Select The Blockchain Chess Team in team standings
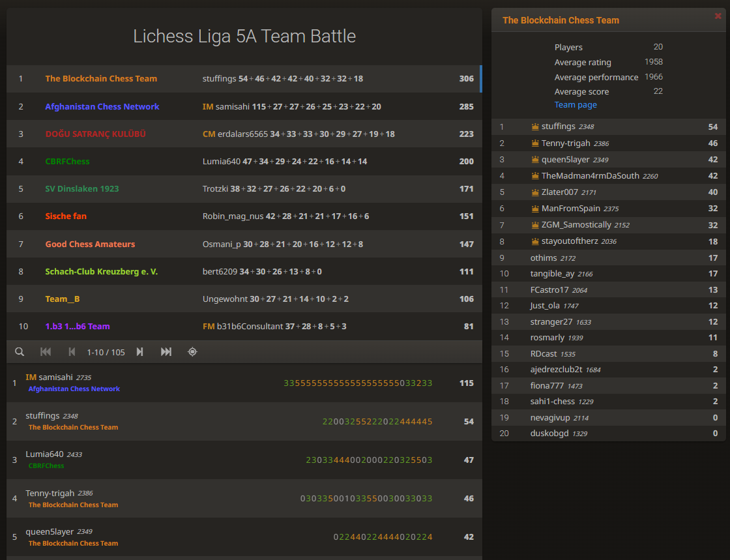Viewport: 730px width, 560px height. (x=101, y=79)
